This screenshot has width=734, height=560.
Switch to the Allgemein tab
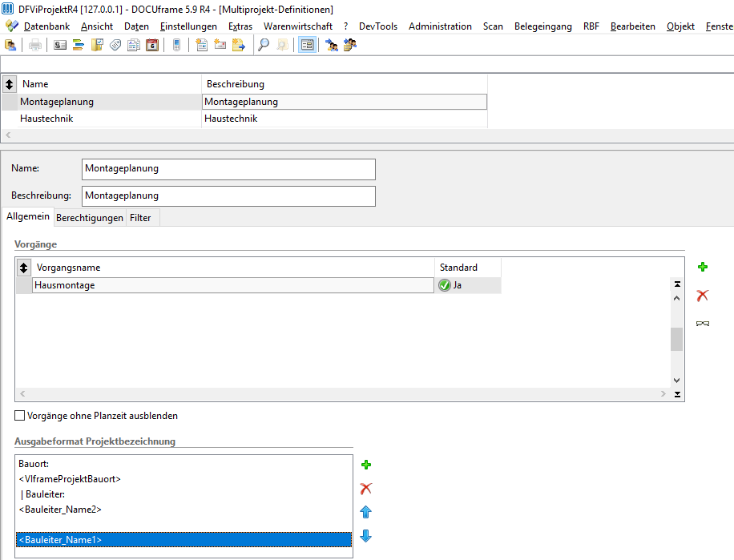point(28,216)
